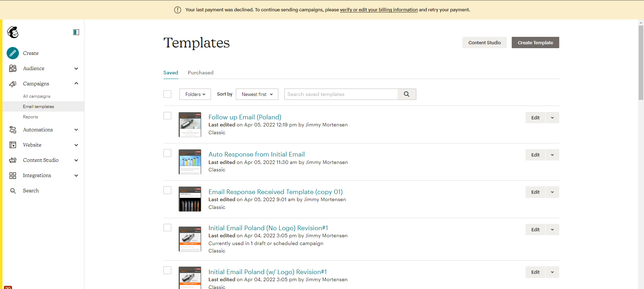This screenshot has width=644, height=289.
Task: Expand the Integrations menu chevron
Action: (76, 175)
